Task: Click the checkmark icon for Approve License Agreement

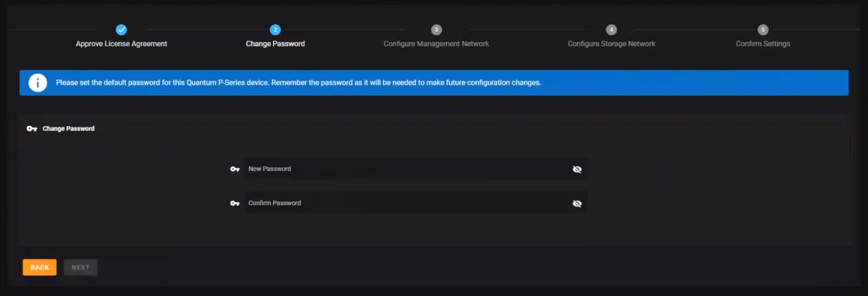Action: (x=121, y=30)
